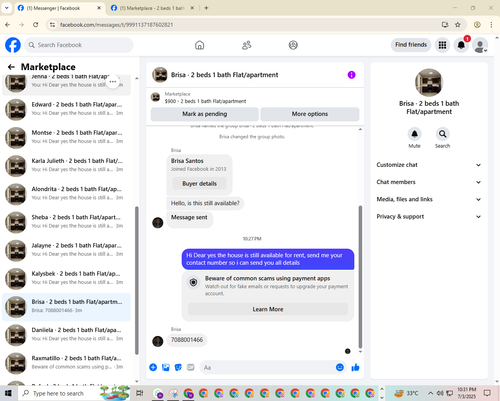
Task: Go back with the Marketplace back arrow
Action: pos(11,67)
